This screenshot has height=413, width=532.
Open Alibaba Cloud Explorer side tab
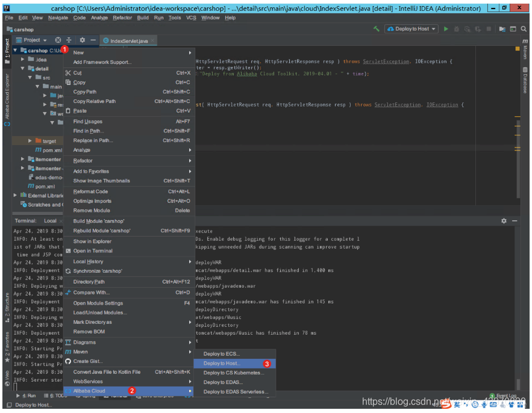(7, 100)
